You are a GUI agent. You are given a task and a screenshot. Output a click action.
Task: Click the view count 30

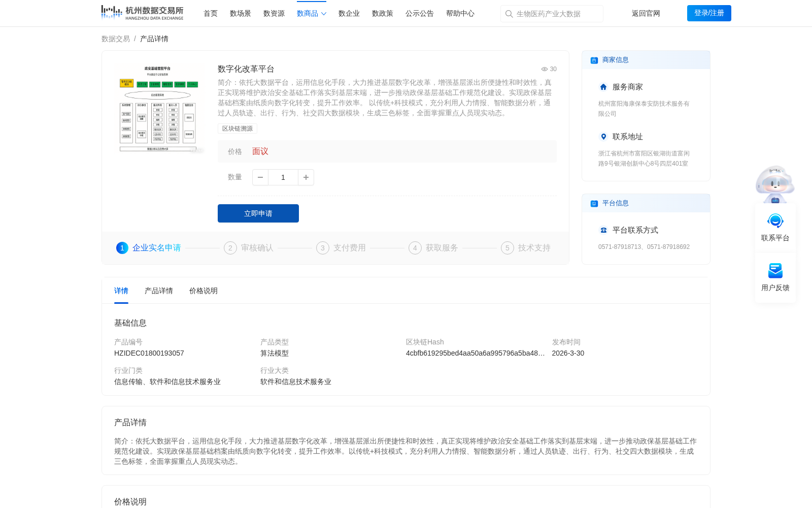[x=553, y=69]
